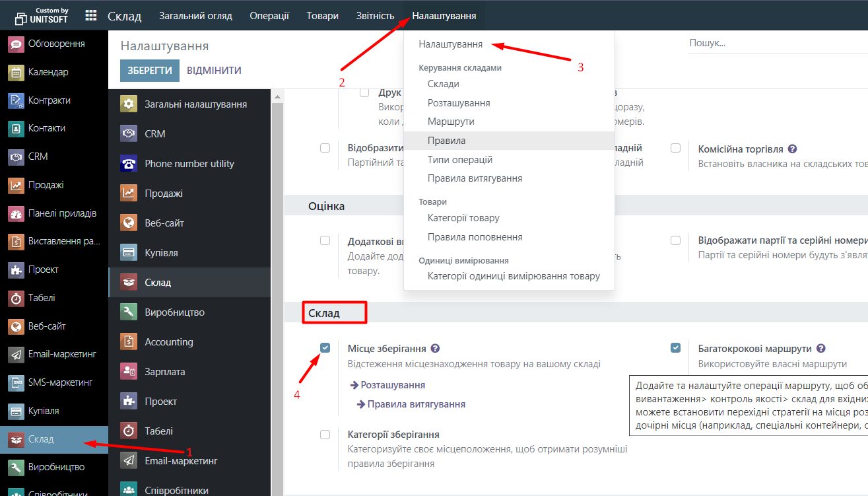This screenshot has width=868, height=496.
Task: Open Календар app icon in sidebar
Action: tap(17, 73)
